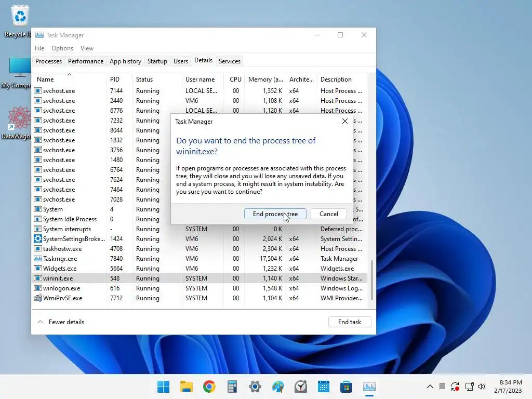Screen dimensions: 532x399
Task: Select the wininit.exe process row
Action: (199, 278)
